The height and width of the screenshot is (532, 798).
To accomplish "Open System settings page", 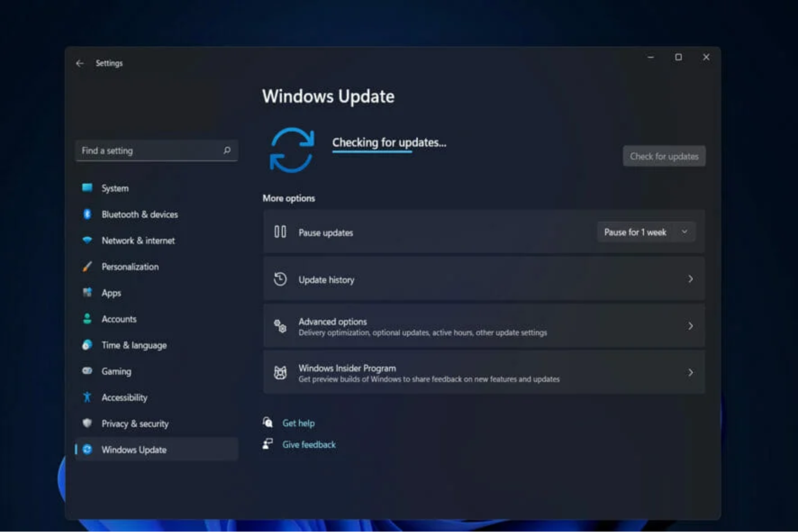I will pyautogui.click(x=157, y=188).
